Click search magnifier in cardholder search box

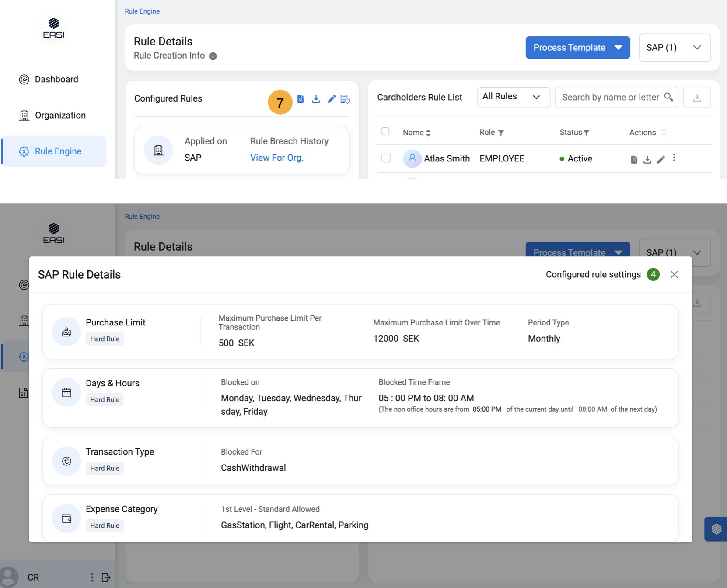[668, 97]
